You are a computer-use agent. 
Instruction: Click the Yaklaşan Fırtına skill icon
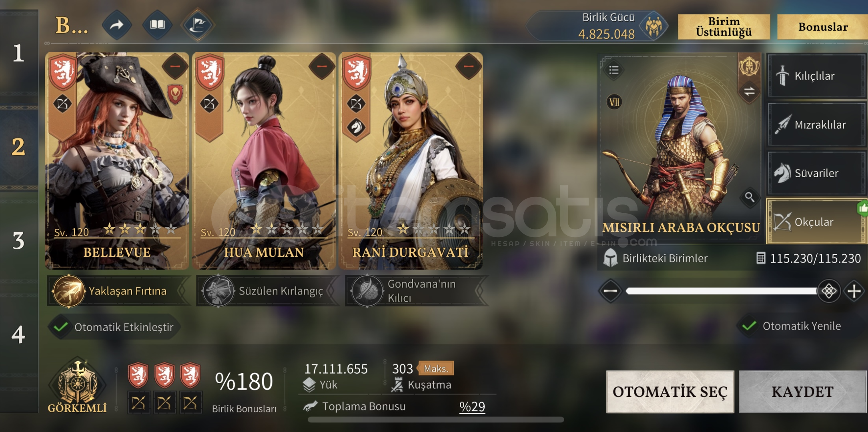pyautogui.click(x=69, y=291)
